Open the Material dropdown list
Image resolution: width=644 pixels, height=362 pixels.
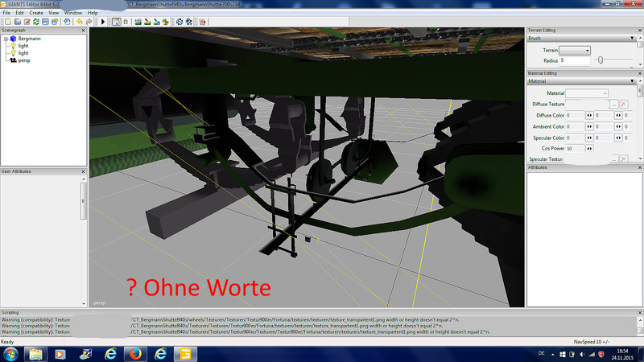[x=588, y=93]
